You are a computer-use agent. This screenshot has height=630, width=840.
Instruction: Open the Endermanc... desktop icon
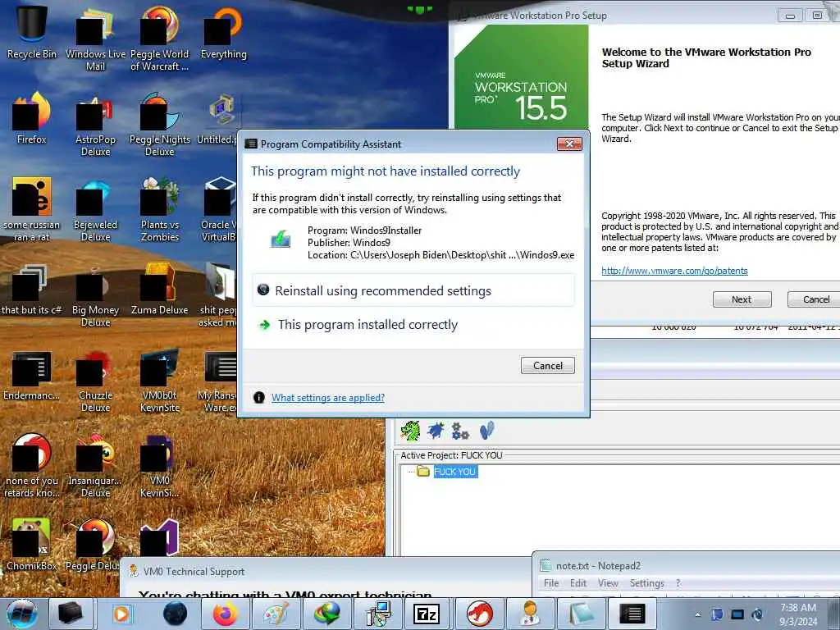pos(31,375)
